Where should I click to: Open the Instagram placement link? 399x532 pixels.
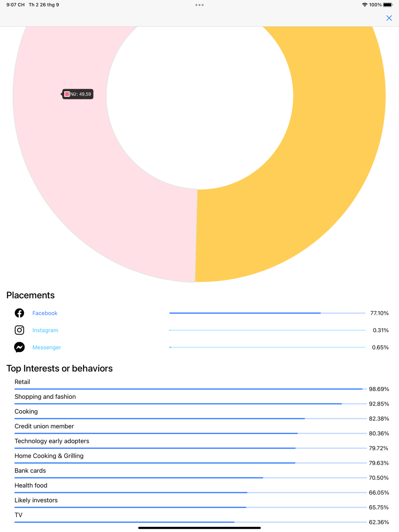tap(45, 330)
